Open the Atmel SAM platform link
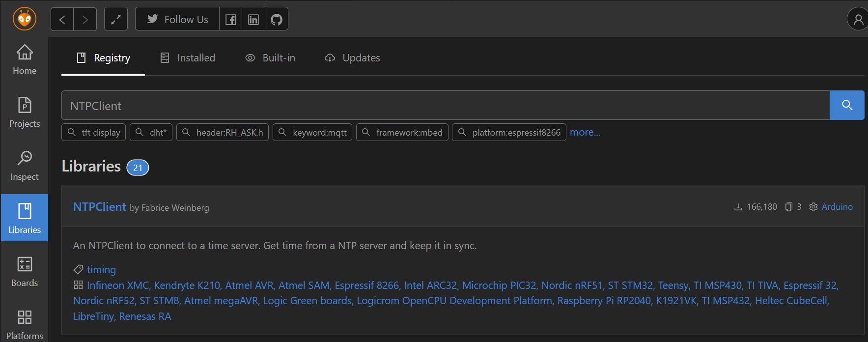This screenshot has height=342, width=868. pos(304,285)
